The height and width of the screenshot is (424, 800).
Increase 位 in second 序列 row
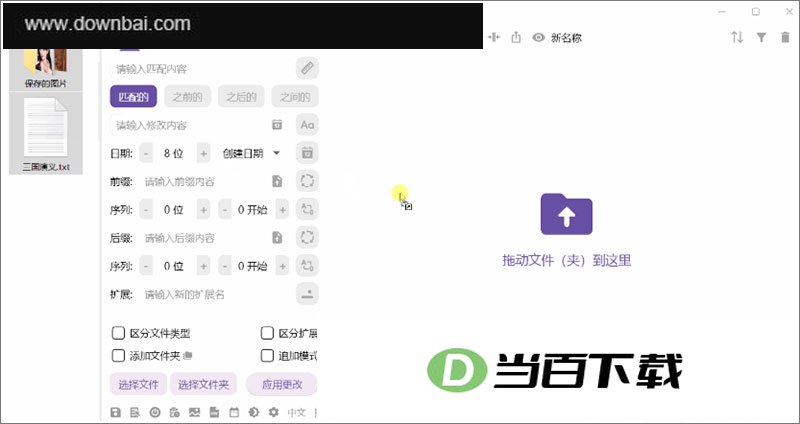click(204, 266)
